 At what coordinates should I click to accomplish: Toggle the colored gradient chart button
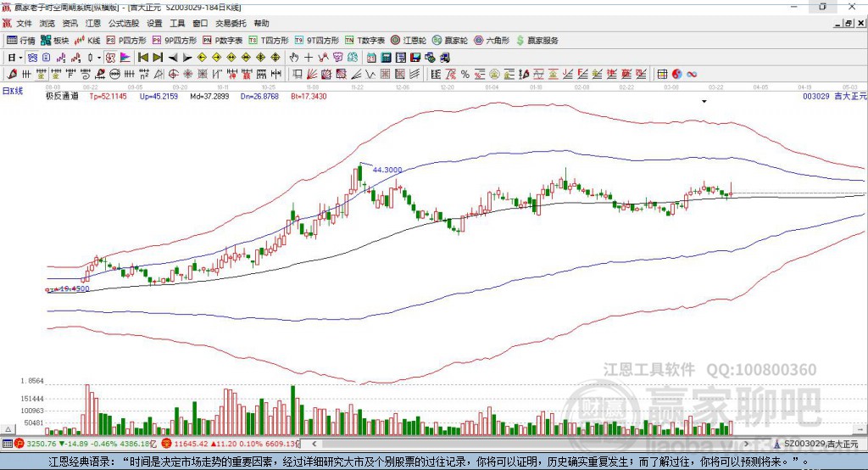tap(125, 58)
